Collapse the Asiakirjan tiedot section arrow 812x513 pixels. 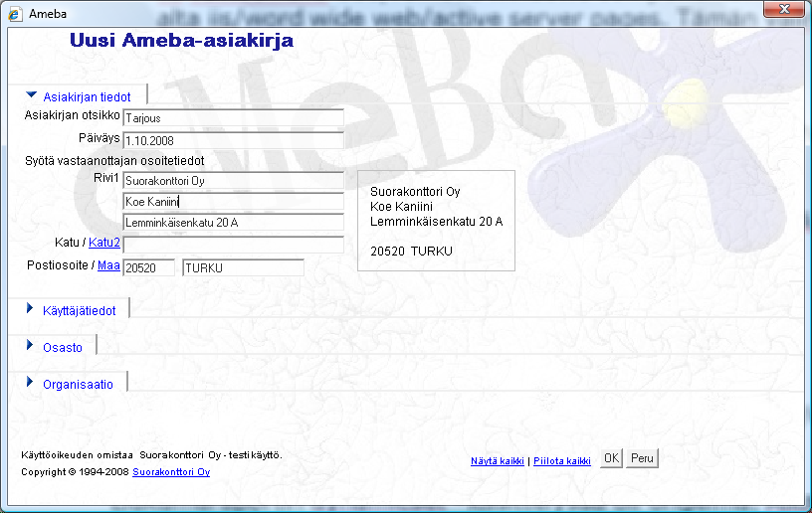pos(31,95)
